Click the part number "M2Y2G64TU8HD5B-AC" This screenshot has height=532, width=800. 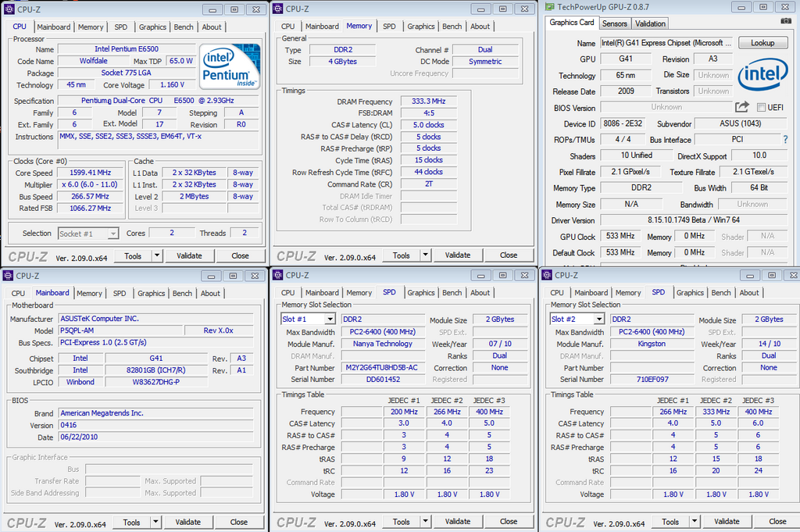tap(381, 368)
